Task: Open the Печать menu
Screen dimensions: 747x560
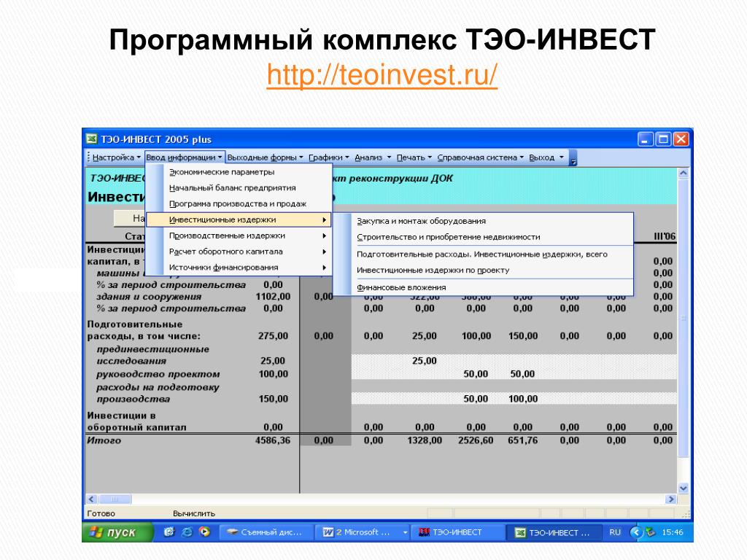Action: 414,157
